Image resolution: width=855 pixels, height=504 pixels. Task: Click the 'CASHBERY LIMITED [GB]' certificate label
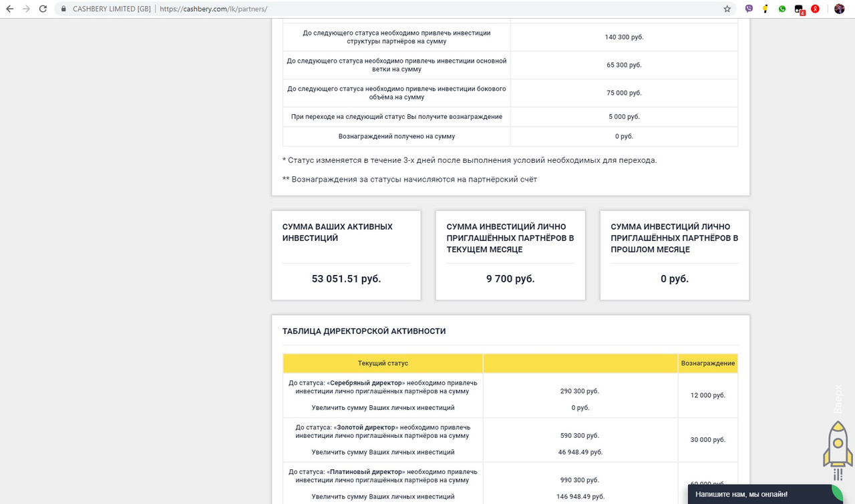(112, 9)
